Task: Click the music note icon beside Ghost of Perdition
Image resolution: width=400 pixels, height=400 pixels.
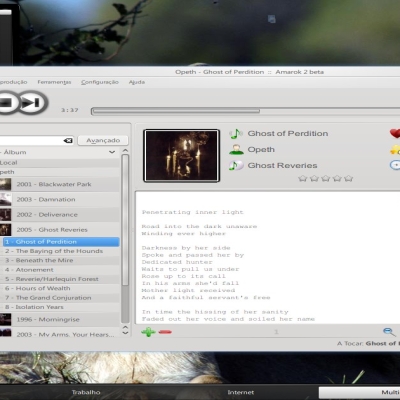Action: [236, 134]
